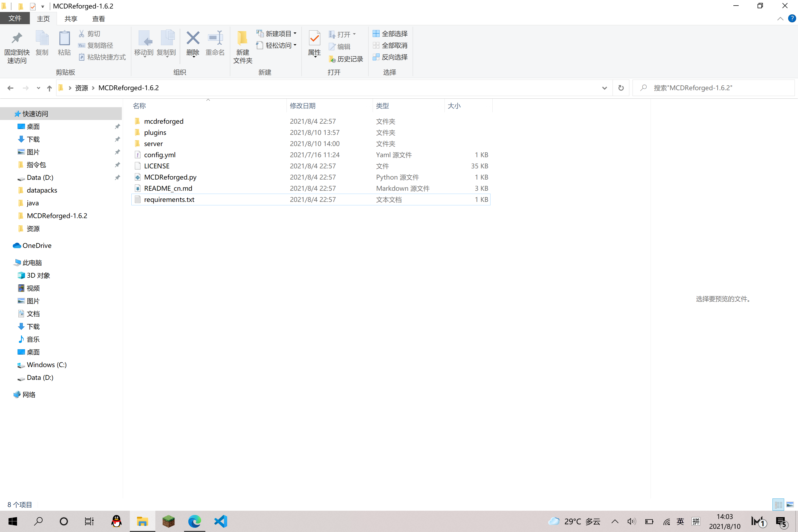The image size is (798, 532).
Task: Open the Copy to menu
Action: click(166, 44)
